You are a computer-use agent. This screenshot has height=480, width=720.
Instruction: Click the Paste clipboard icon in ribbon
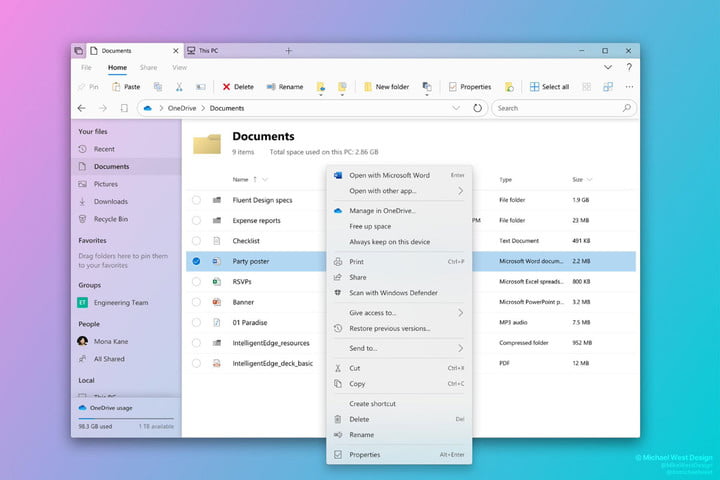pos(114,87)
